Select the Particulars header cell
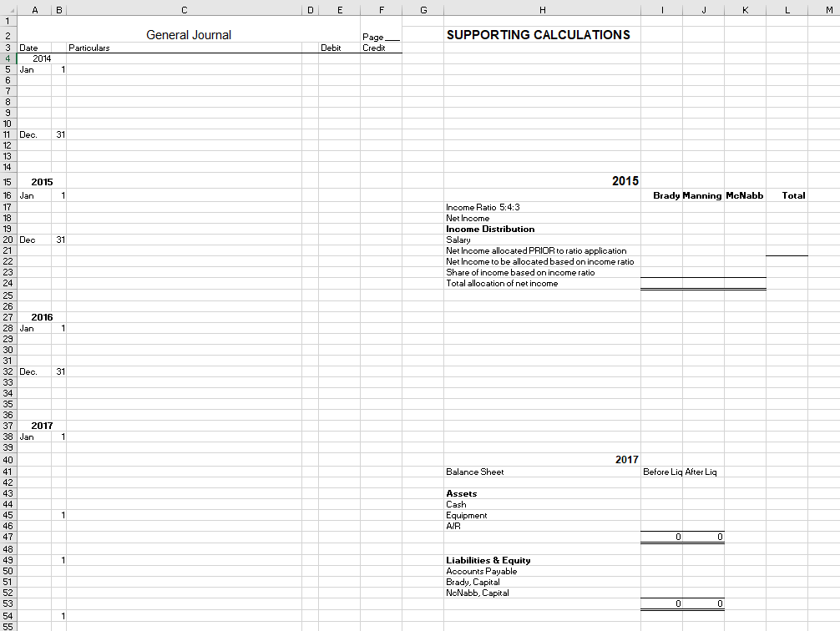Screen dimensions: 840x631 pos(184,48)
